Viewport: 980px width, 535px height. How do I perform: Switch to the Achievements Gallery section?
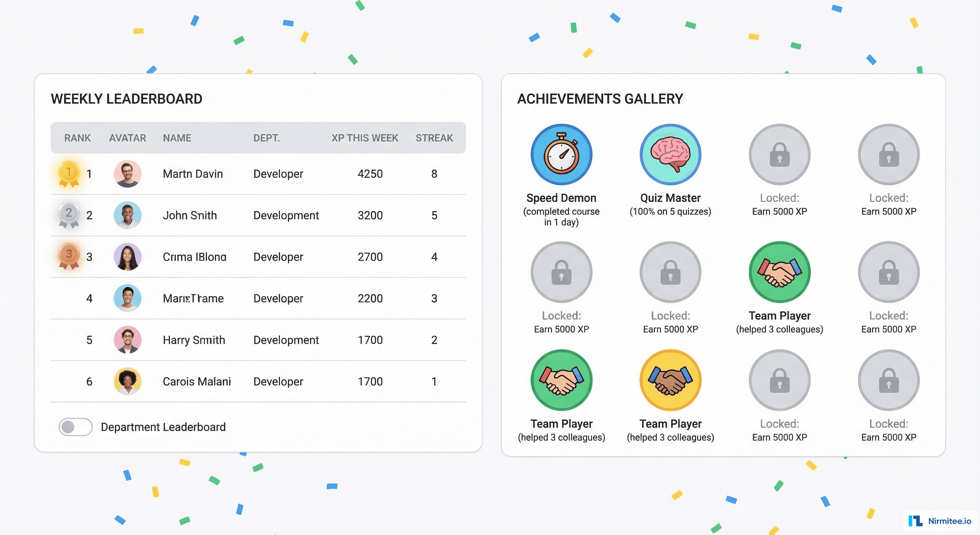coord(600,99)
